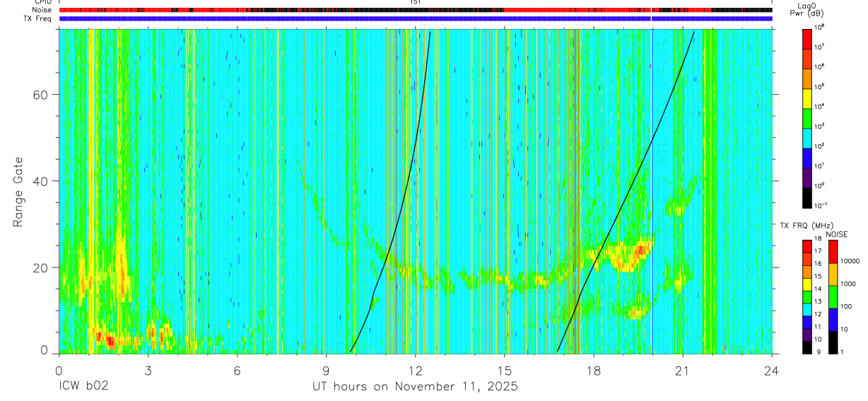Click the green segment of the NOISE colorbar

click(832, 297)
